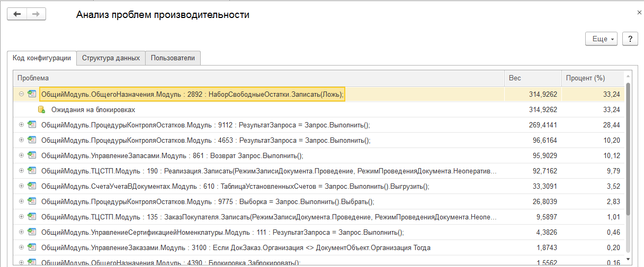This screenshot has height=267, width=644.
Task: Click the Процент (%) column header
Action: click(592, 78)
